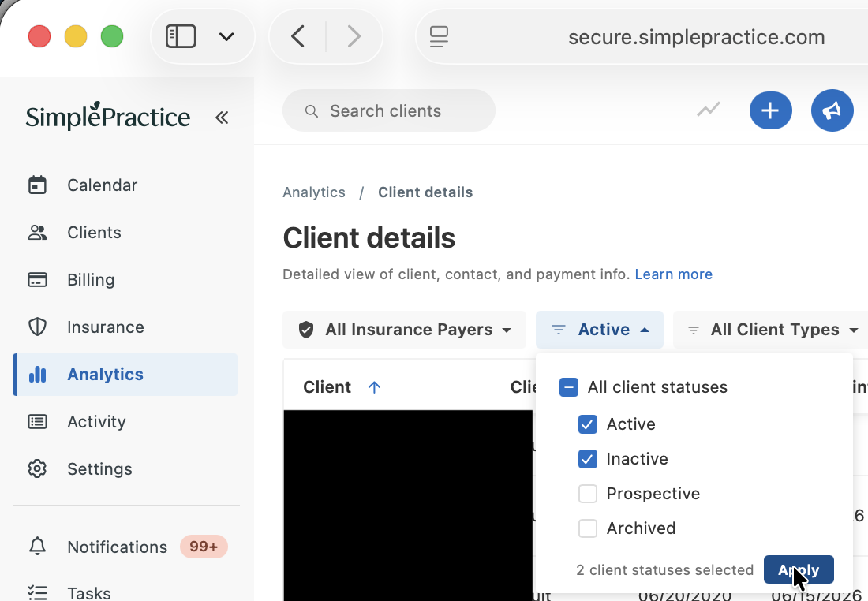Screen dimensions: 868x601
Task: Toggle the All client statuses checkbox
Action: click(568, 387)
